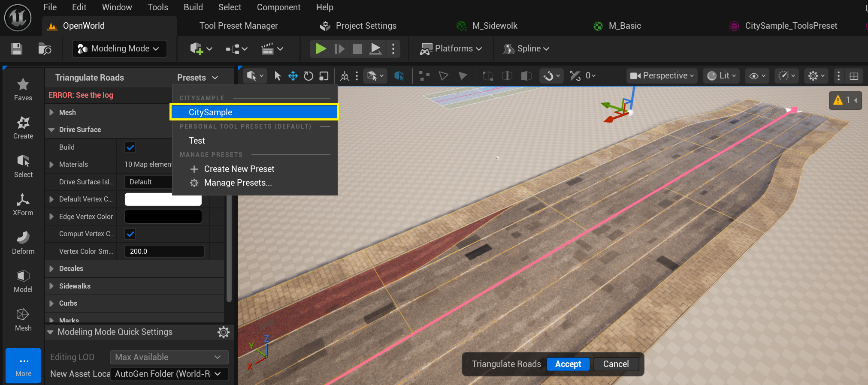Activate the Scale gizmo tool
Screen dimensions: 868x385
tap(324, 76)
